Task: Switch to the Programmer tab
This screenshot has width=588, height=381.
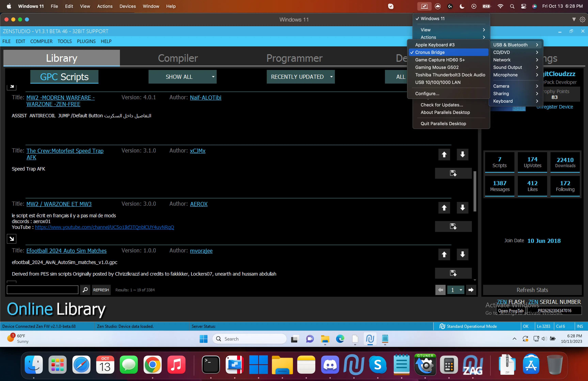Action: click(294, 58)
